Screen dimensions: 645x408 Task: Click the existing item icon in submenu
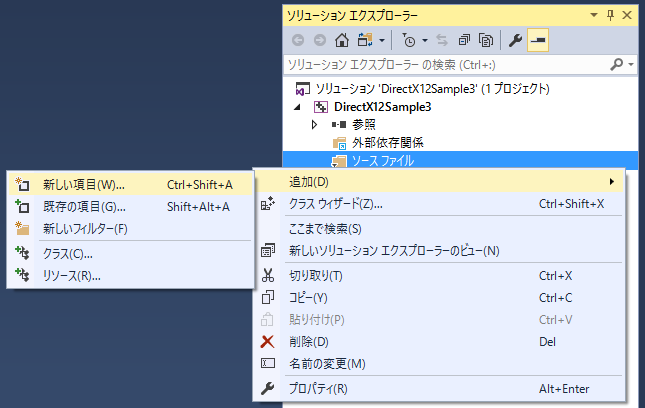tap(22, 206)
